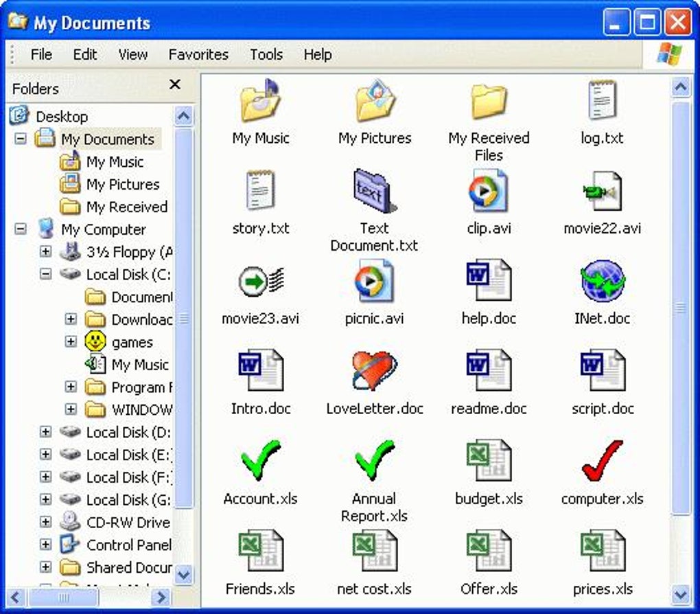Open the Tools menu
This screenshot has width=700, height=614.
[x=266, y=55]
